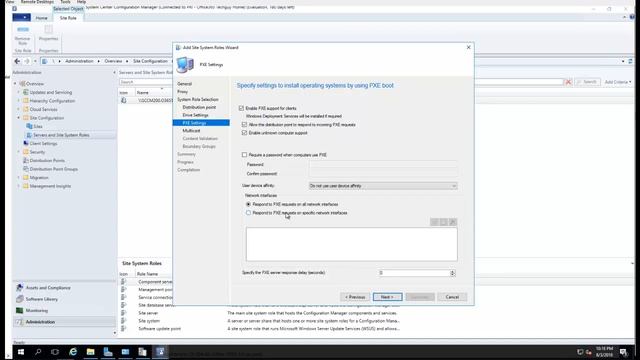640x360 pixels.
Task: Select Respond to PXE on all network interfaces
Action: (248, 204)
